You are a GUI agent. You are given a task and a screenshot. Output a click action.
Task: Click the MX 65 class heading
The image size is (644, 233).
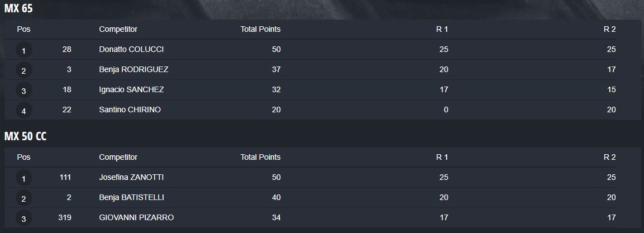point(18,9)
